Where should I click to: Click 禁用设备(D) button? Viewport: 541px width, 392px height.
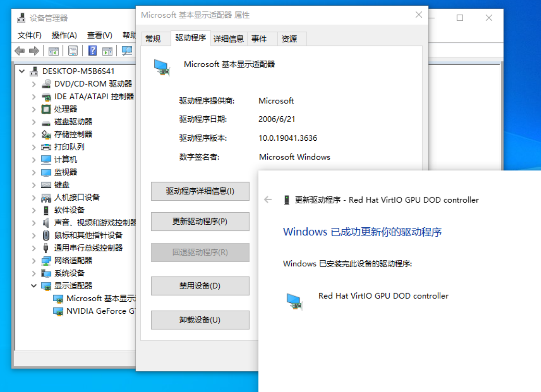200,286
